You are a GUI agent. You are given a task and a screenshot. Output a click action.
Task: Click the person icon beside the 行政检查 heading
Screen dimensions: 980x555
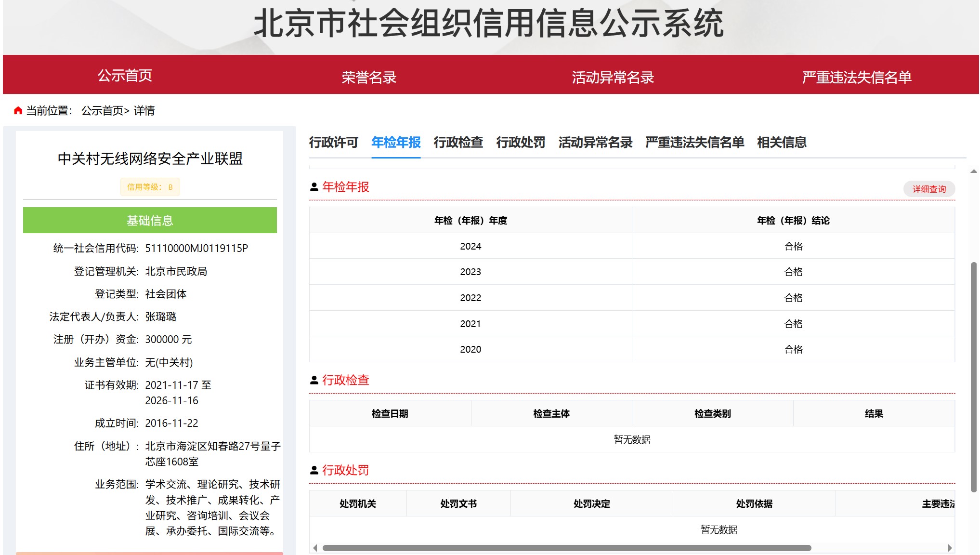click(314, 380)
